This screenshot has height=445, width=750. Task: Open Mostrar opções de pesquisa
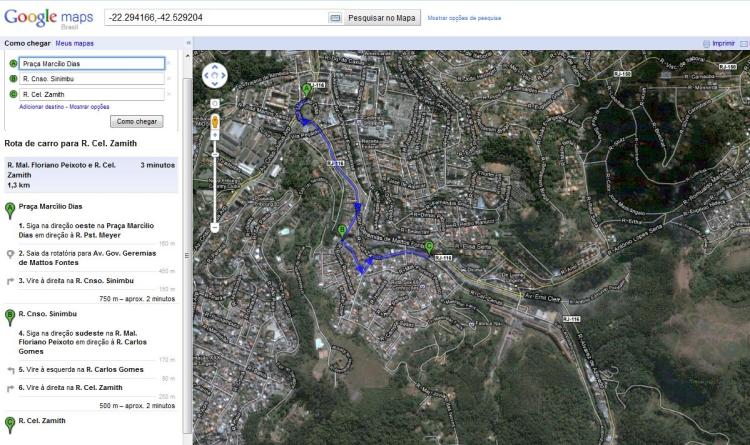coord(464,18)
